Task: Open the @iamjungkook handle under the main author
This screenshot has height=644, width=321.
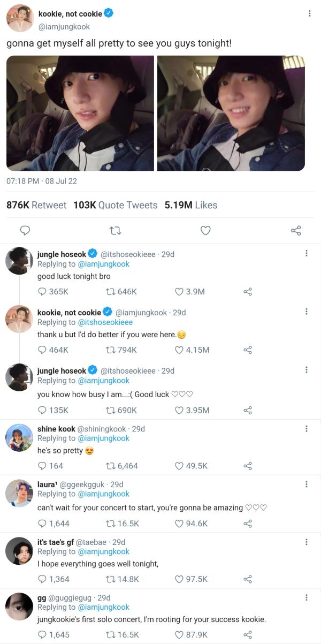Action: pyautogui.click(x=64, y=26)
